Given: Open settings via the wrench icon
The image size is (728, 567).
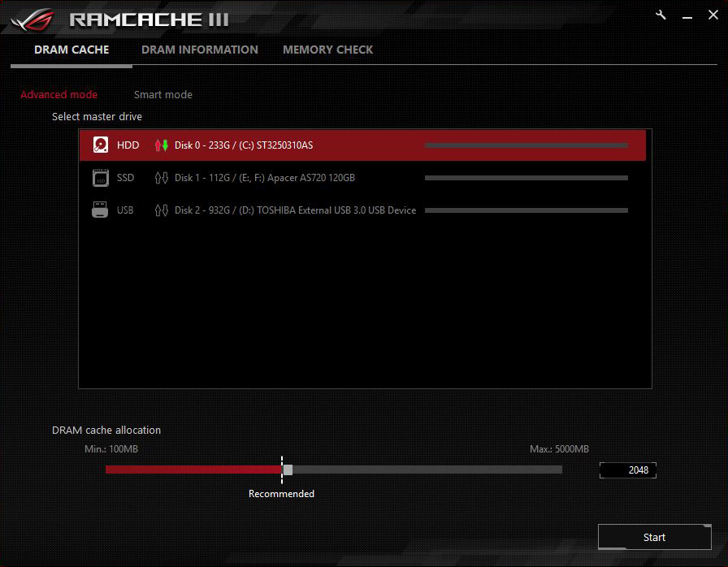Looking at the screenshot, I should 661,15.
